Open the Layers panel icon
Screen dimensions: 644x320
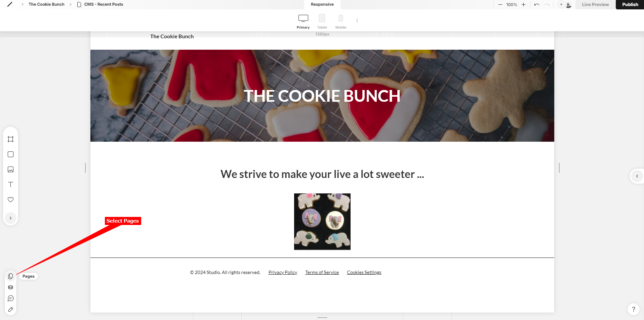pyautogui.click(x=11, y=287)
